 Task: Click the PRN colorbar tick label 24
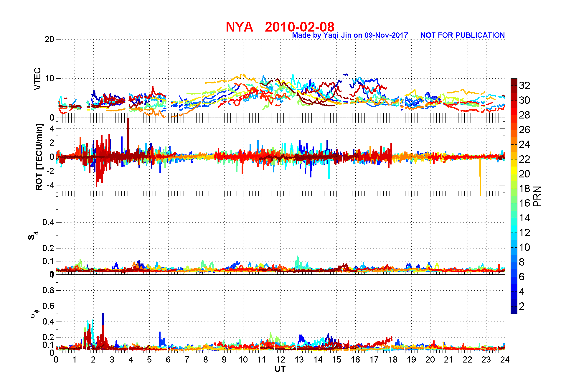pyautogui.click(x=524, y=144)
